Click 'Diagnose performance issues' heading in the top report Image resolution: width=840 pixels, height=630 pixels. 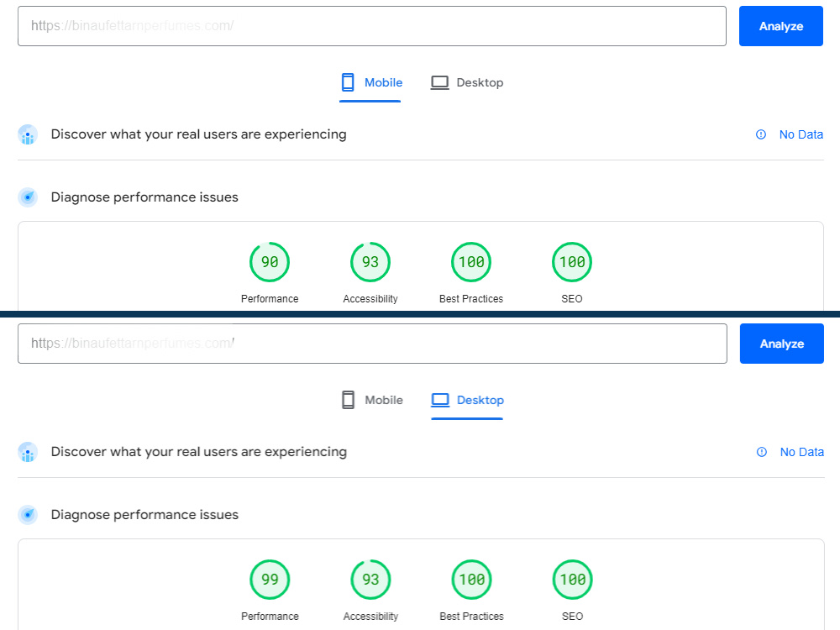tap(144, 197)
